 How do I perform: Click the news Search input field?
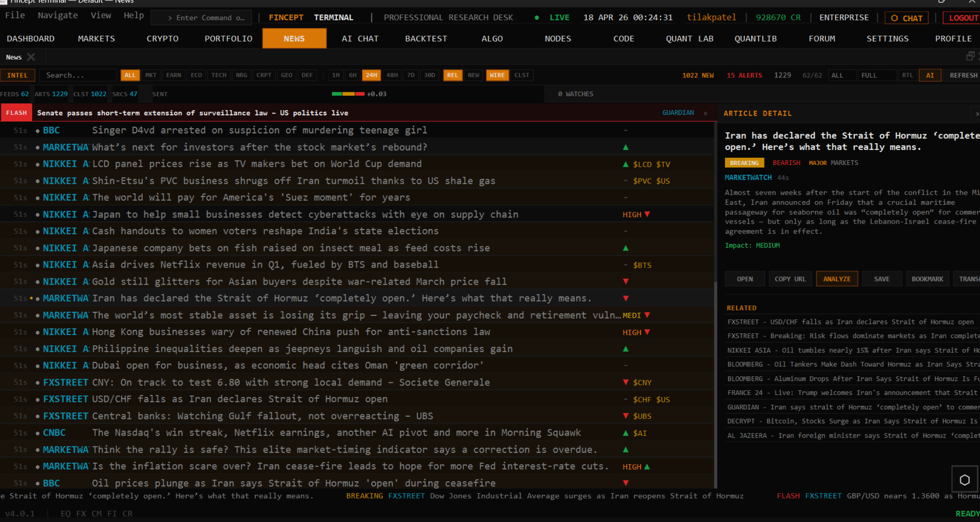click(x=78, y=75)
